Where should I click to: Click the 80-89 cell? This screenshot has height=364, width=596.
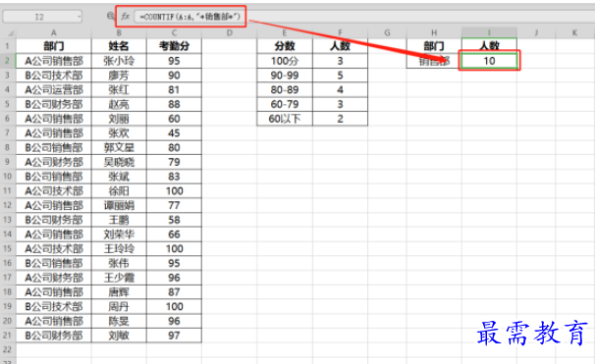click(x=285, y=89)
